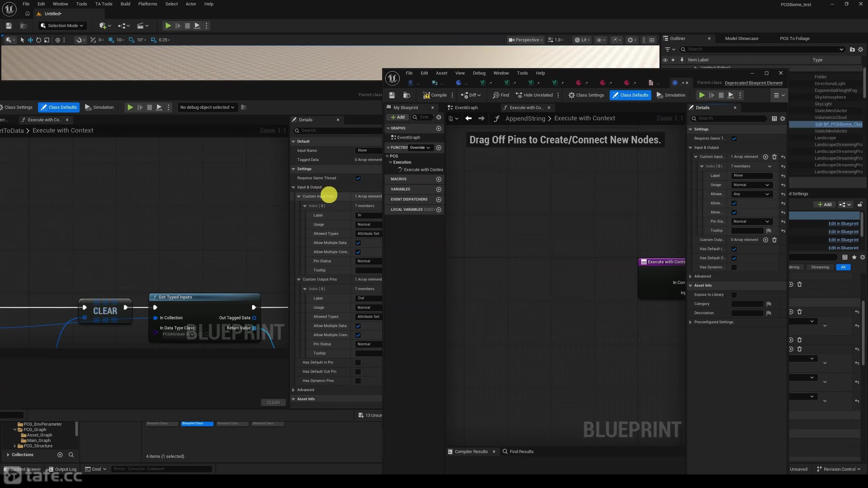The width and height of the screenshot is (868, 488).
Task: Open the Debug menu in blueprint editor
Action: click(x=479, y=73)
